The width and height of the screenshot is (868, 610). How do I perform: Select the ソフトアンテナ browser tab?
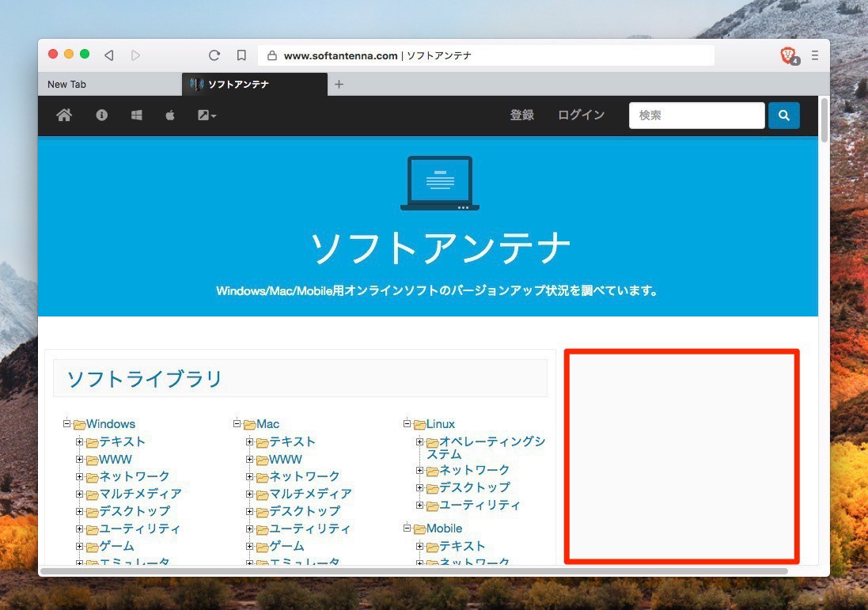pyautogui.click(x=255, y=84)
